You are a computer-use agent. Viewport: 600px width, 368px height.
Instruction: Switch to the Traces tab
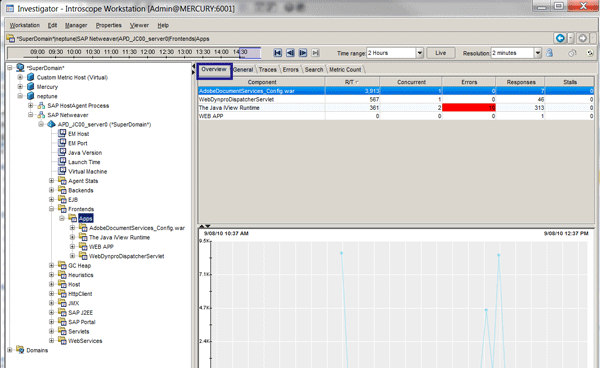click(267, 70)
